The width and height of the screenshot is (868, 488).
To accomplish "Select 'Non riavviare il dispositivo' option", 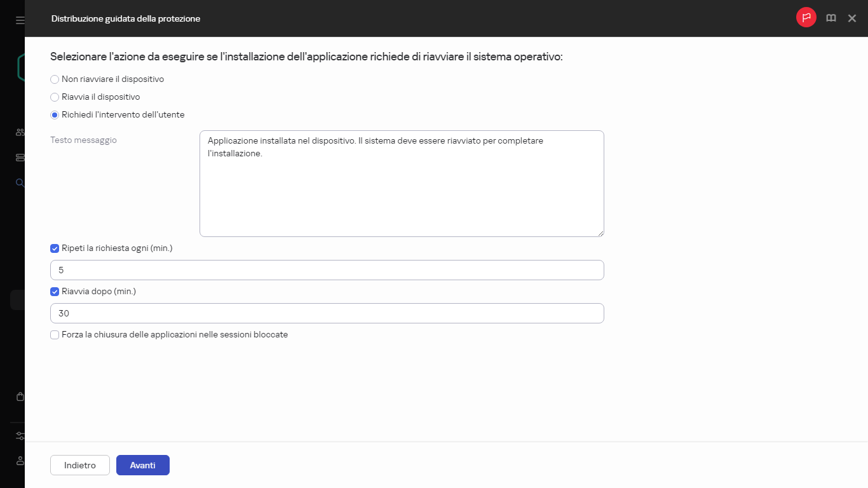I will coord(55,79).
